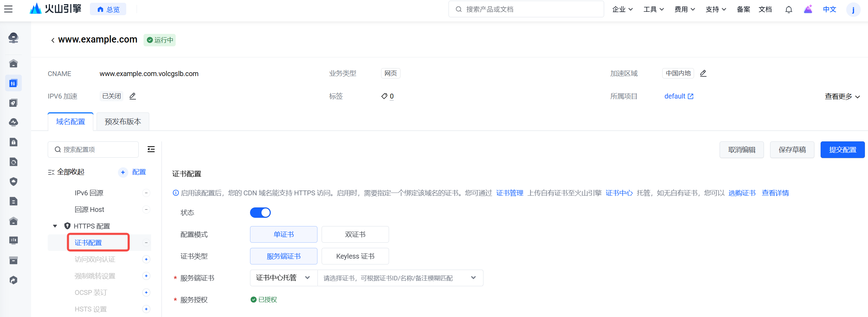Open the 请选择证书 certificate selector dropdown
Image resolution: width=868 pixels, height=317 pixels.
(400, 278)
